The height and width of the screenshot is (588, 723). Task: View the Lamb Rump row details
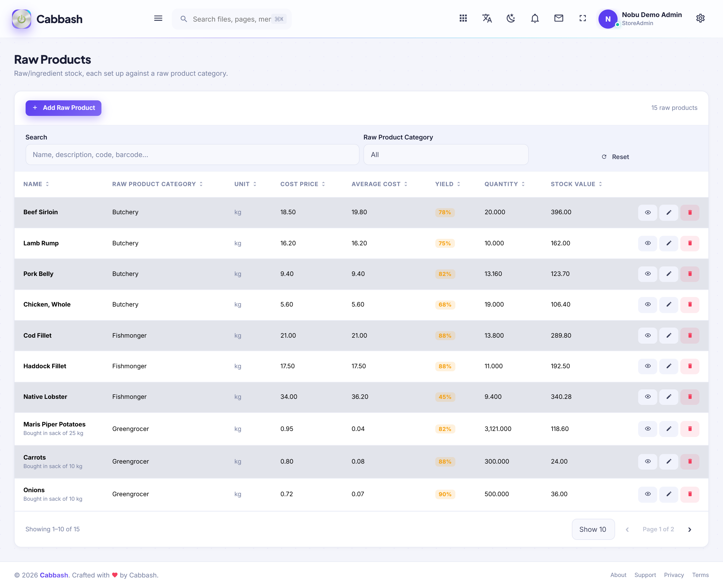(647, 243)
